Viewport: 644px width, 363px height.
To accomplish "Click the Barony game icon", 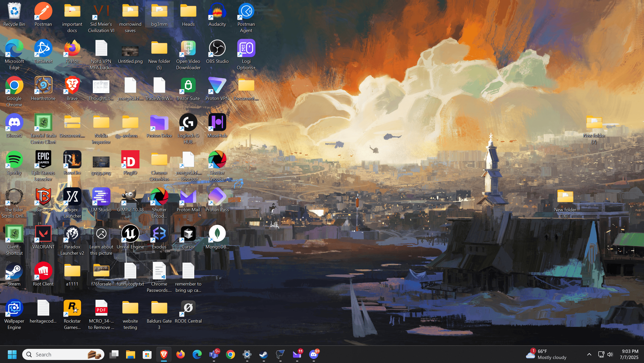I will coord(43,200).
